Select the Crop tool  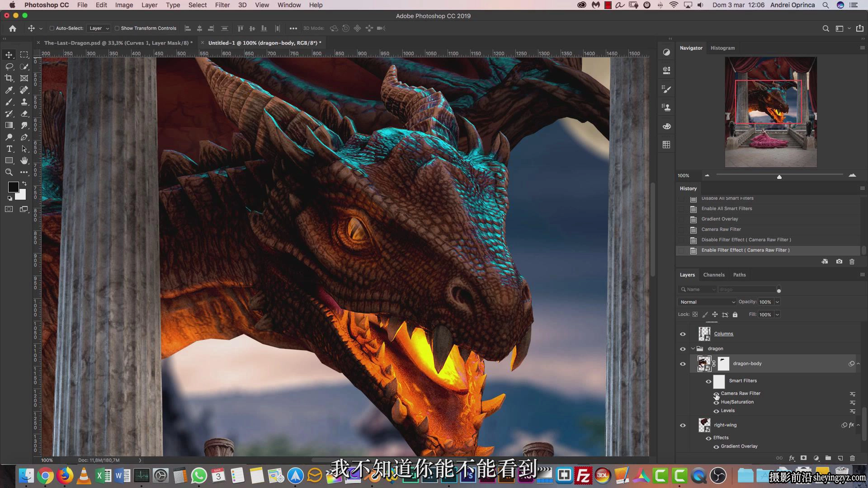click(x=9, y=78)
